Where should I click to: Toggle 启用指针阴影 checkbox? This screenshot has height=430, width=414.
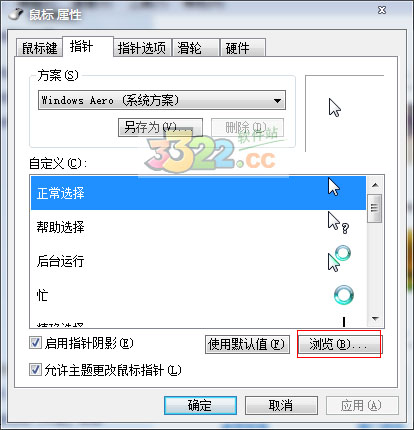coord(35,343)
